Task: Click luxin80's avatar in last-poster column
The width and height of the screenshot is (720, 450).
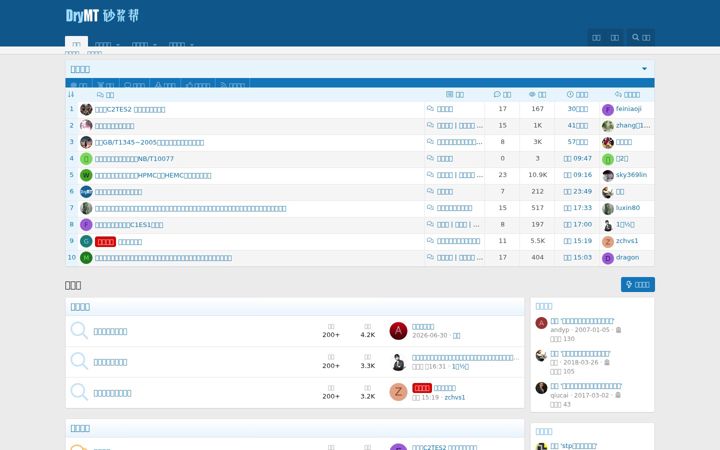Action: coord(608,208)
